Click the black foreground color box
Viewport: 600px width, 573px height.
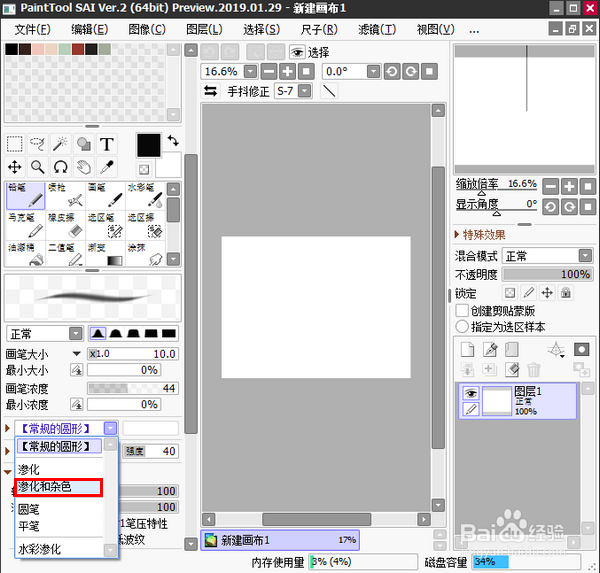[148, 145]
